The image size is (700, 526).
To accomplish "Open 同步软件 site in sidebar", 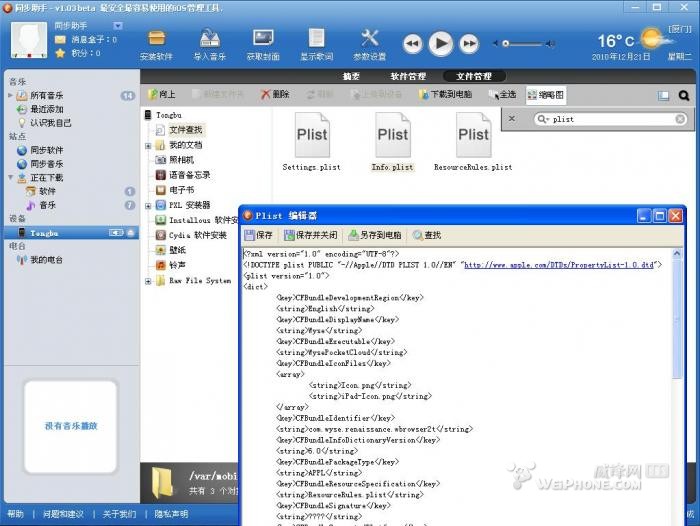I will tap(46, 150).
